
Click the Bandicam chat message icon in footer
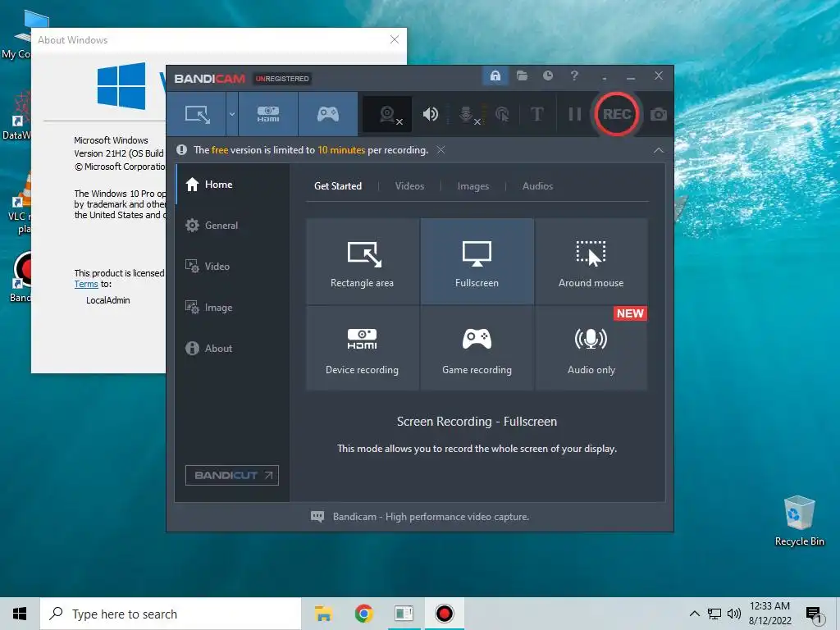click(x=317, y=517)
